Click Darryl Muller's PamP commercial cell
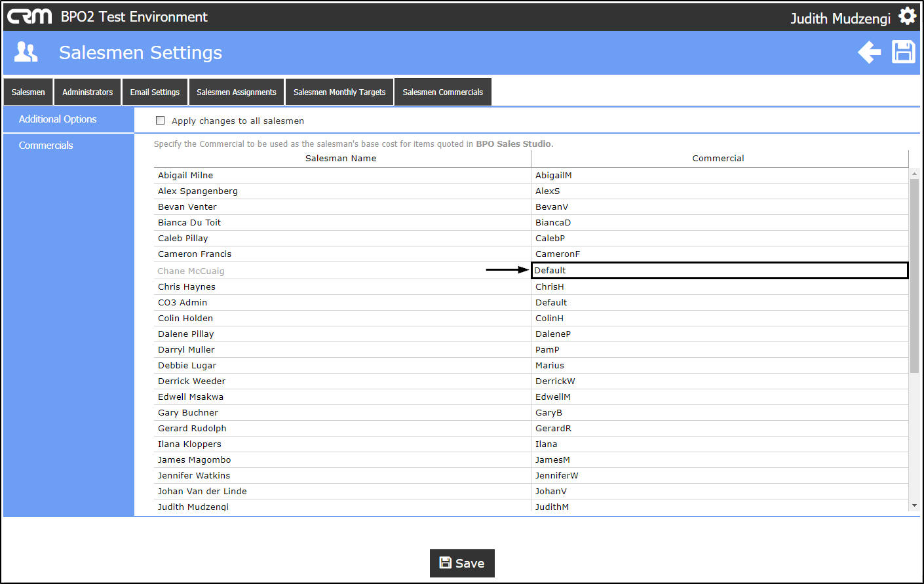Image resolution: width=924 pixels, height=584 pixels. (x=720, y=349)
